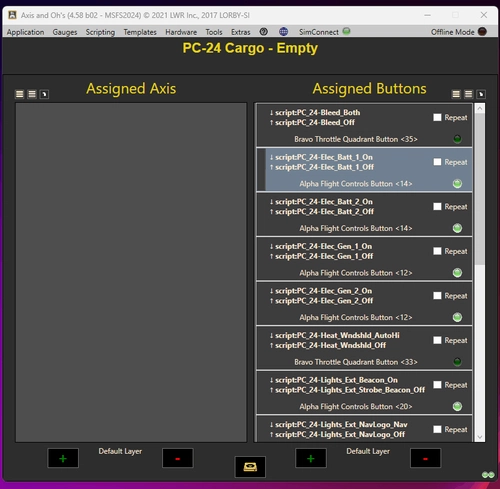The height and width of the screenshot is (489, 500).
Task: Click Bravo Throttle Quadrant Button <35> label
Action: coord(356,139)
